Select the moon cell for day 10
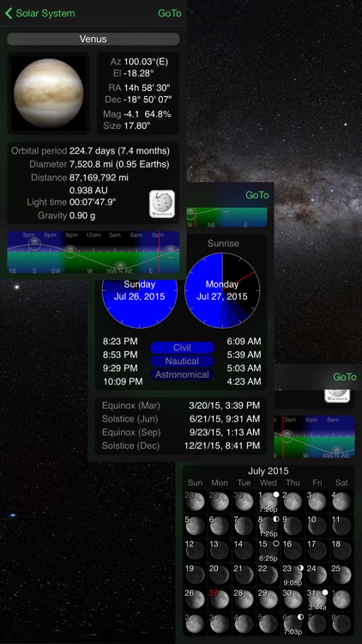 pos(317,526)
